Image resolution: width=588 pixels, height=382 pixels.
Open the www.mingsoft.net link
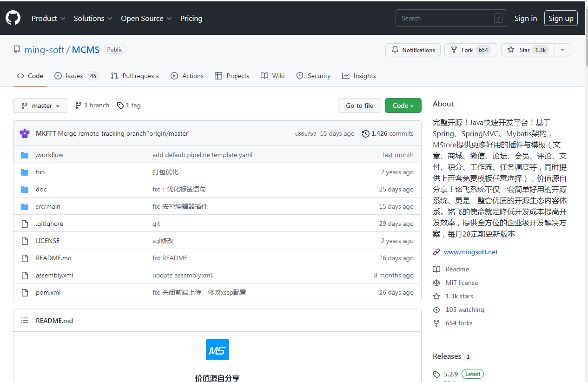(470, 252)
